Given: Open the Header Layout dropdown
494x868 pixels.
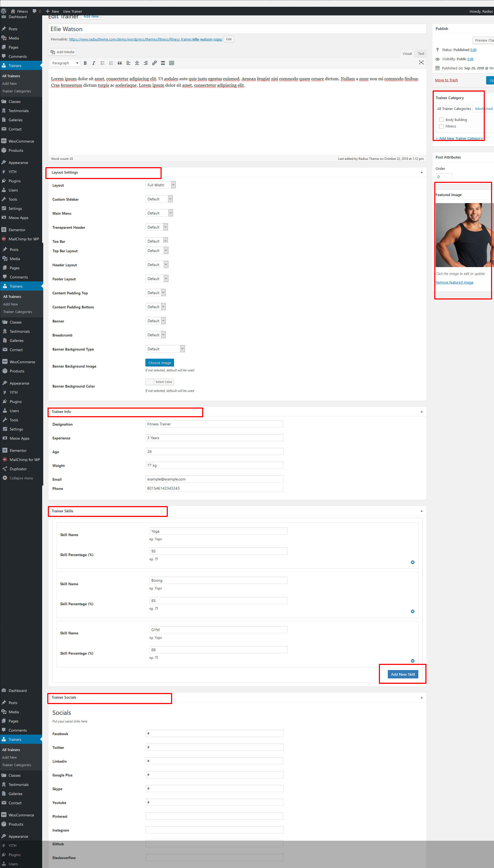Looking at the screenshot, I should point(157,264).
